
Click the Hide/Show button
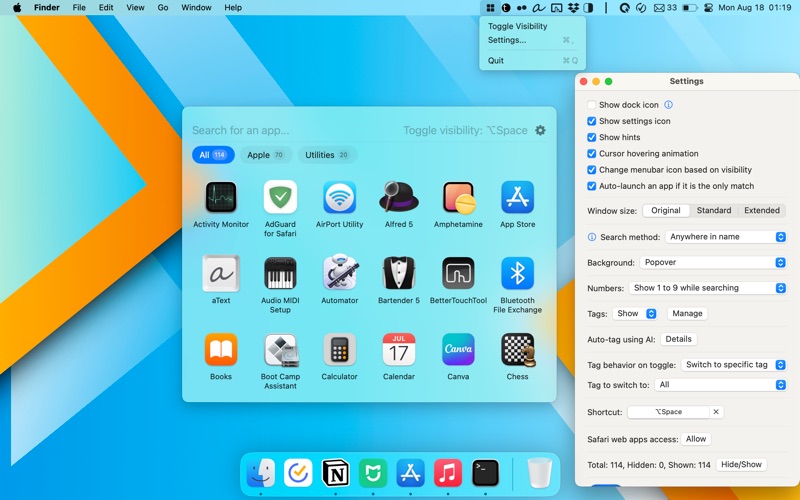(741, 465)
